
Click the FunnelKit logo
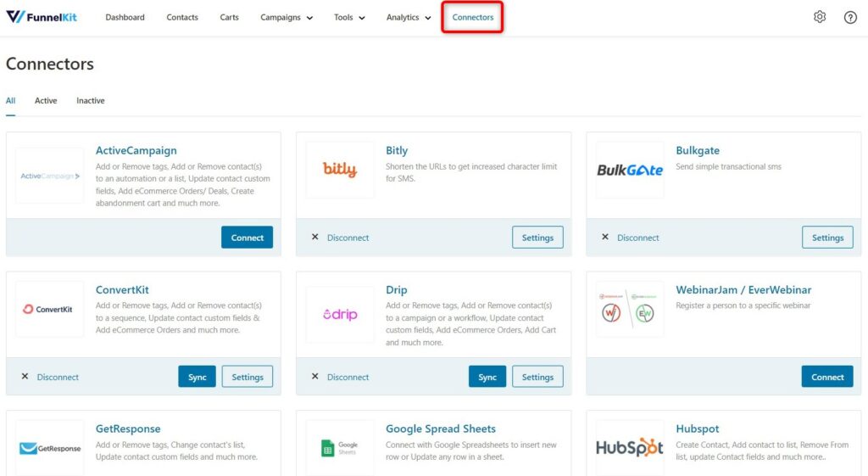coord(42,17)
